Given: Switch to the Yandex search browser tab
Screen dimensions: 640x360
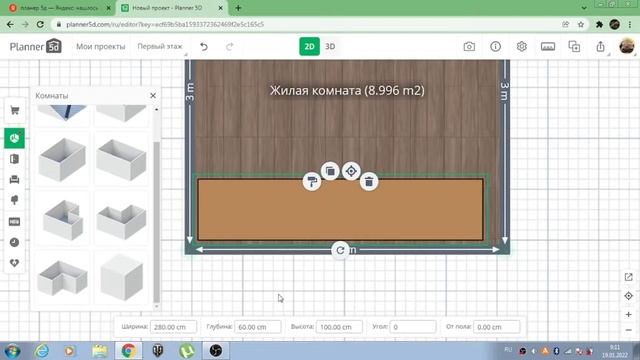Looking at the screenshot, I should 59,8.
